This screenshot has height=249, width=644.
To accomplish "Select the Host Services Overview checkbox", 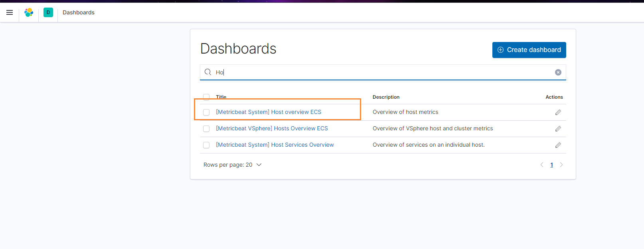I will tap(206, 145).
